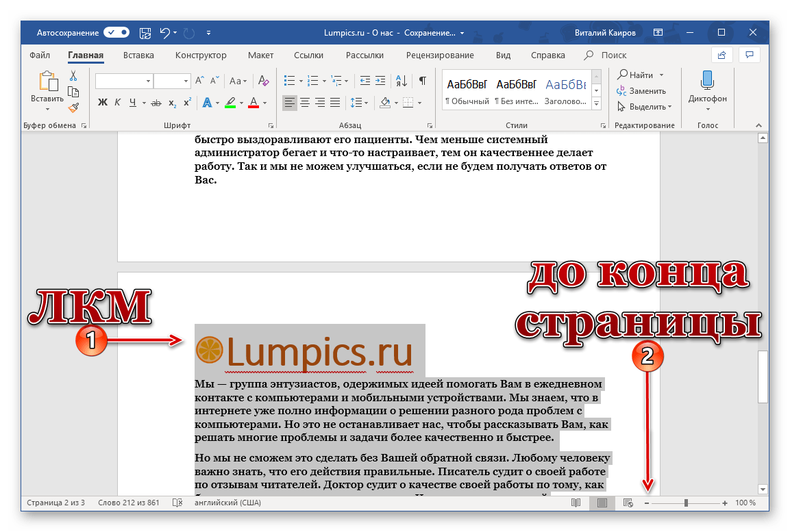This screenshot has width=790, height=532.
Task: Cut selection with the scissors icon
Action: point(73,76)
